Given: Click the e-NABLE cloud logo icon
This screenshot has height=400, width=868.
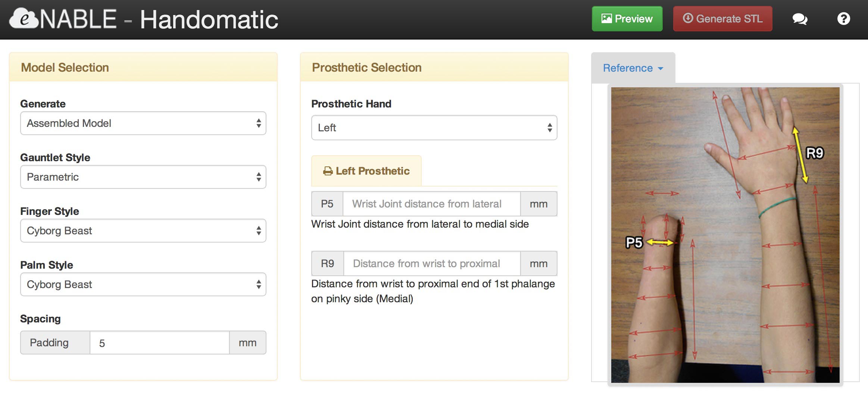Looking at the screenshot, I should 24,19.
